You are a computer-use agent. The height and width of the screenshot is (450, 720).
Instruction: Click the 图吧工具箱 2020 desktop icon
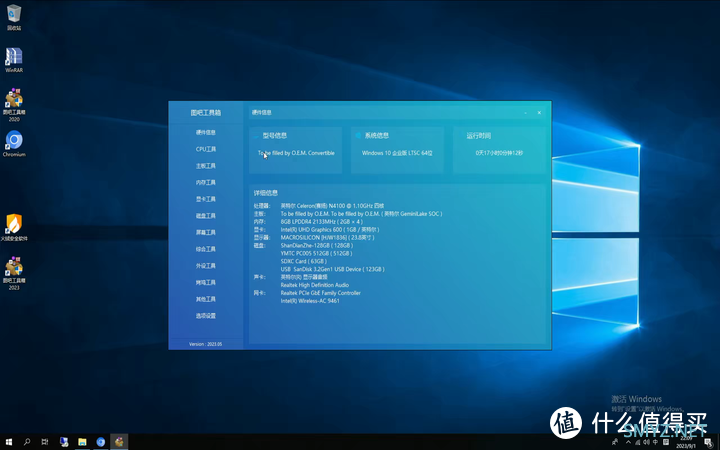tap(14, 105)
